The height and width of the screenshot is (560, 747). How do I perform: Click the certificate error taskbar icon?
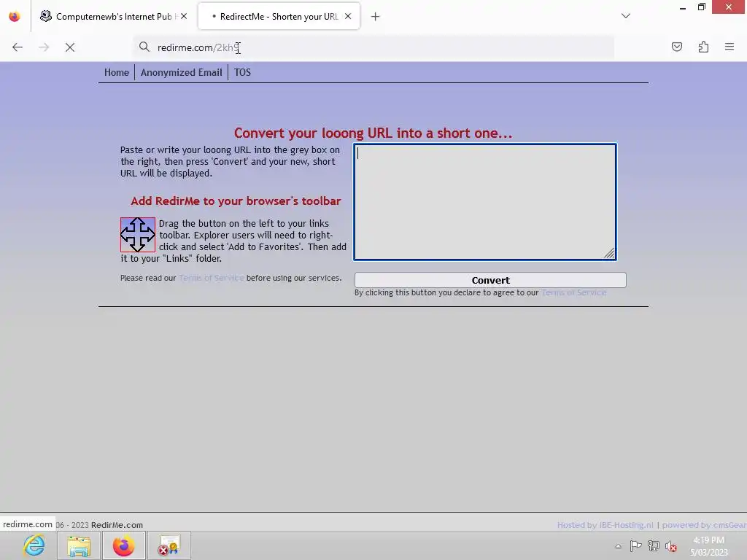(169, 545)
